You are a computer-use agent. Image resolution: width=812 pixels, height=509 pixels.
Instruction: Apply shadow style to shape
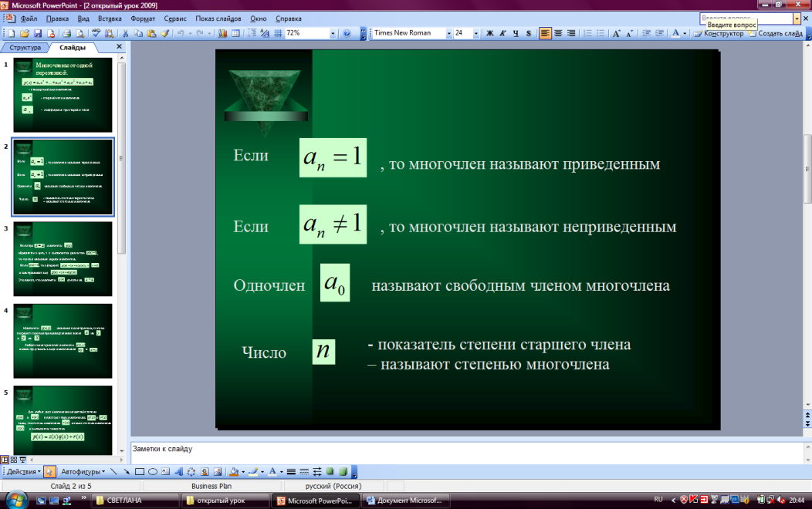pos(330,472)
